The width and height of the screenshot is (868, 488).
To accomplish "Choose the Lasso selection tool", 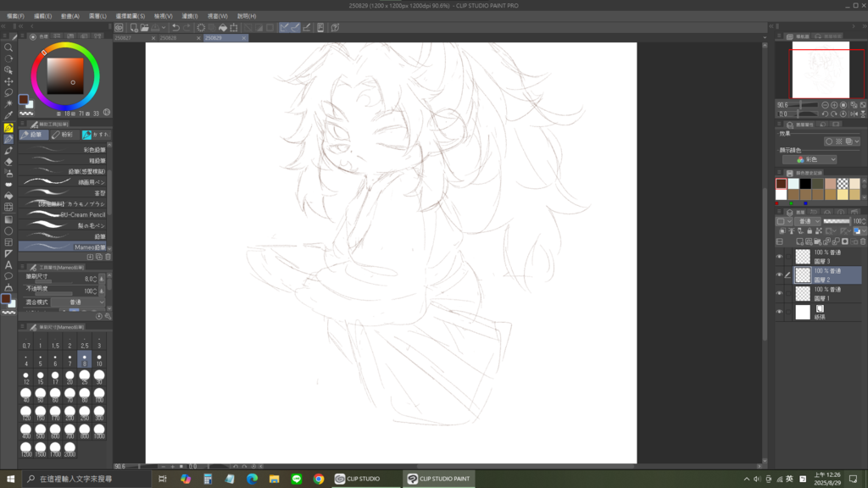I will pos(8,93).
